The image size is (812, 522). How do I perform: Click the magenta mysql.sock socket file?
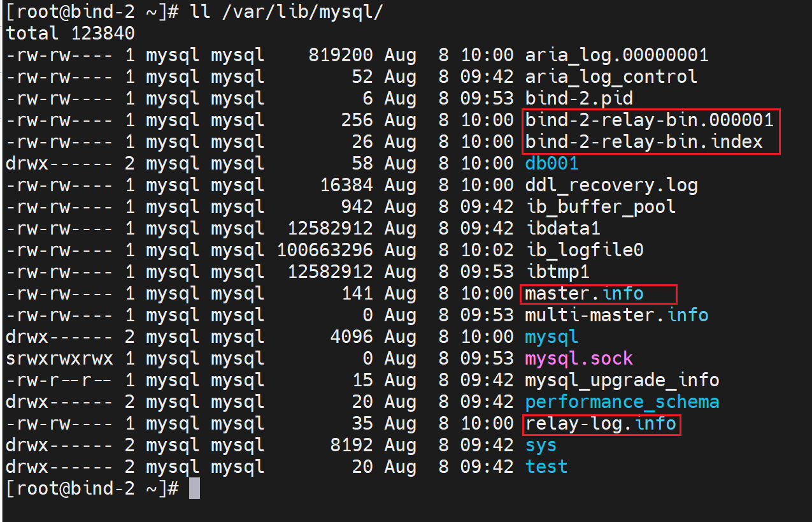pyautogui.click(x=578, y=358)
